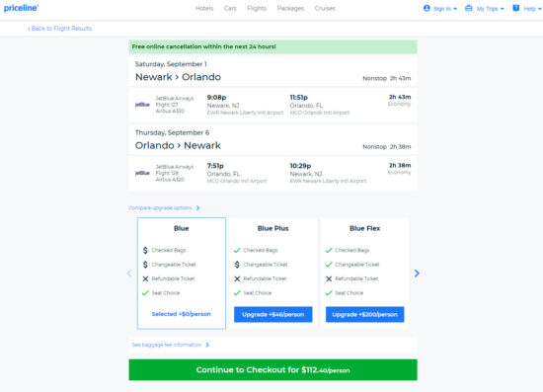Click the JetBlue logo for Flight 127
The height and width of the screenshot is (392, 543).
(142, 105)
